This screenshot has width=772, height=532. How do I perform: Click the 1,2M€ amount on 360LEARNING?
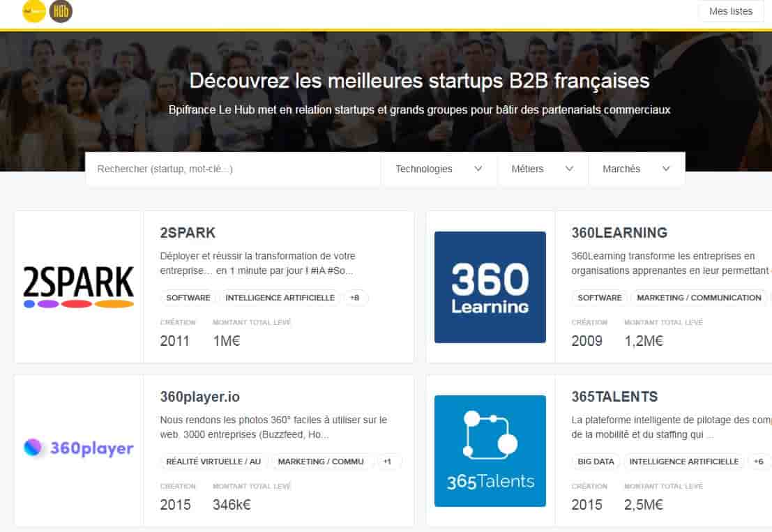point(644,341)
